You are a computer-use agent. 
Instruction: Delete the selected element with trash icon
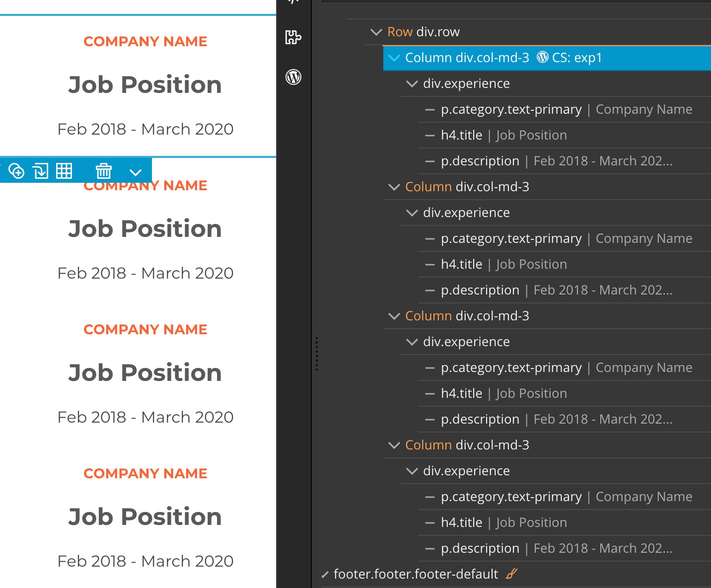(104, 171)
